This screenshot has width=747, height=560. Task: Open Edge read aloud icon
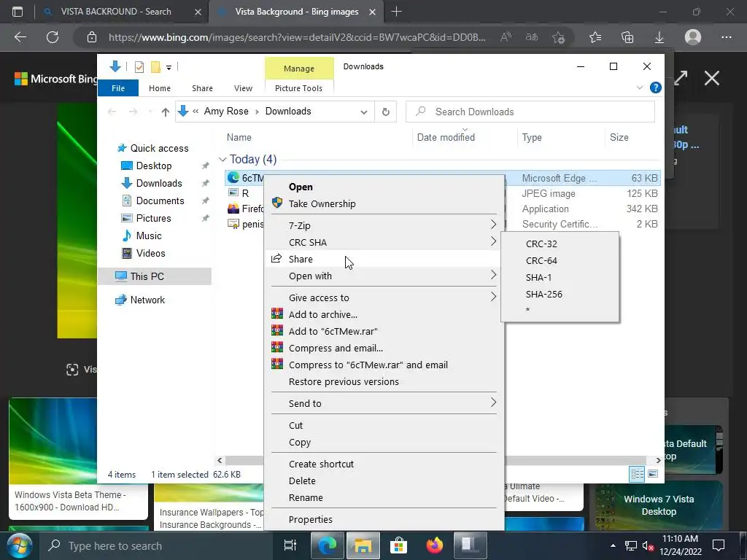(506, 37)
